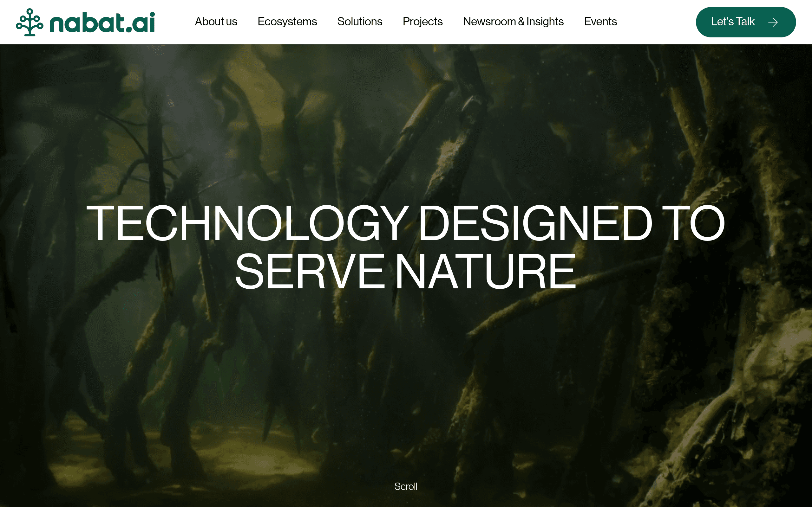The image size is (812, 507).
Task: Go to the Projects page
Action: point(422,22)
